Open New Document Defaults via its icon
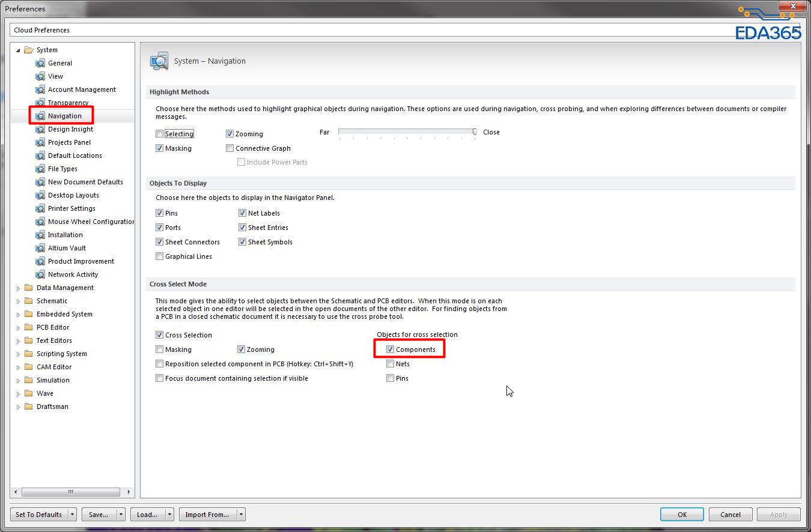 pyautogui.click(x=40, y=182)
